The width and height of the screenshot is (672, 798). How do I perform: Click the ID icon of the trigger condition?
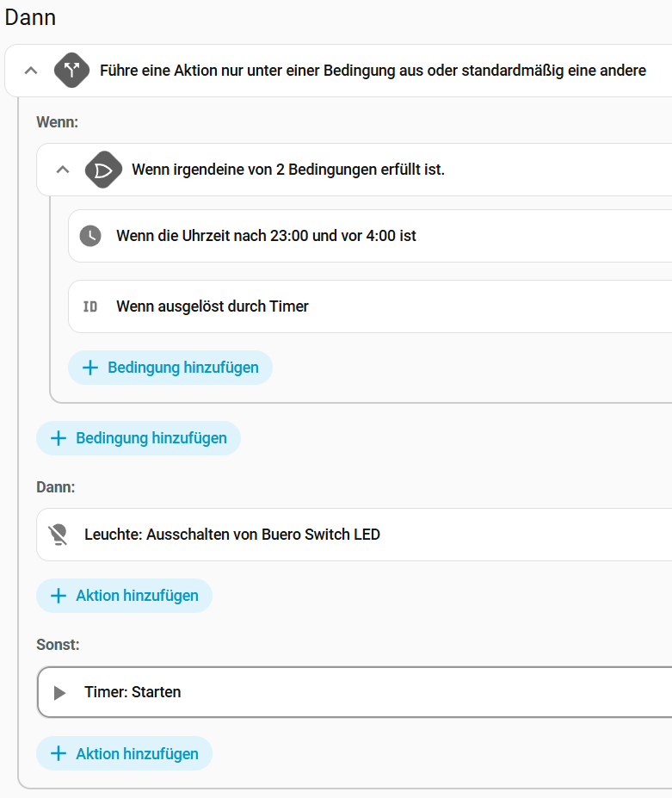(90, 306)
